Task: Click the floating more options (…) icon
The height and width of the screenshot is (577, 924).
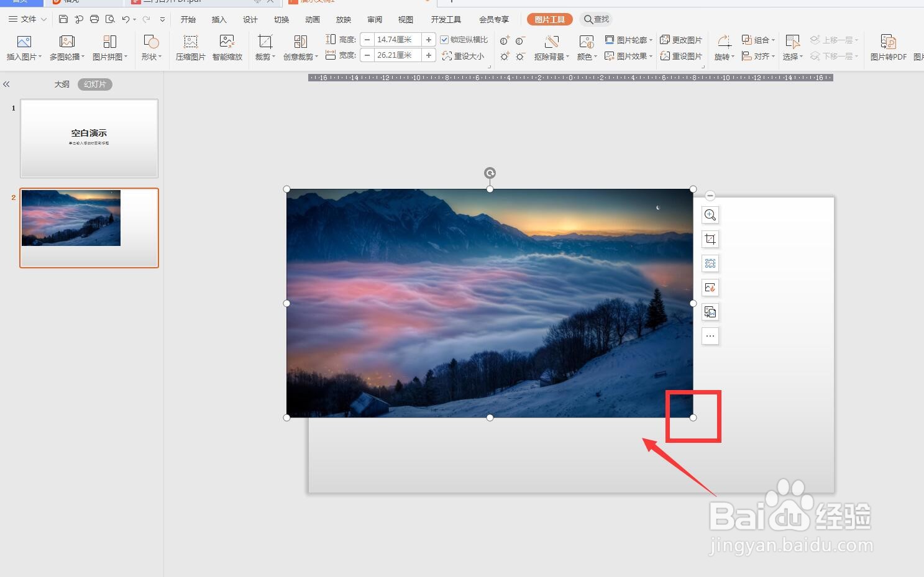Action: pos(710,336)
